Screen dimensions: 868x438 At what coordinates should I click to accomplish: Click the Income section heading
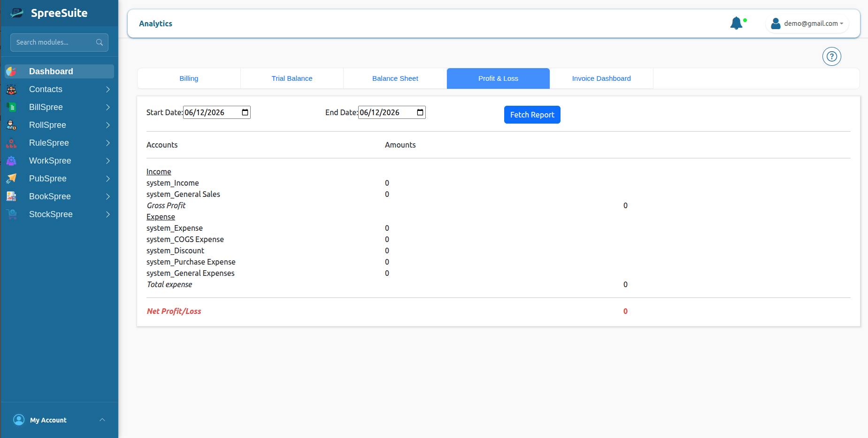click(159, 172)
